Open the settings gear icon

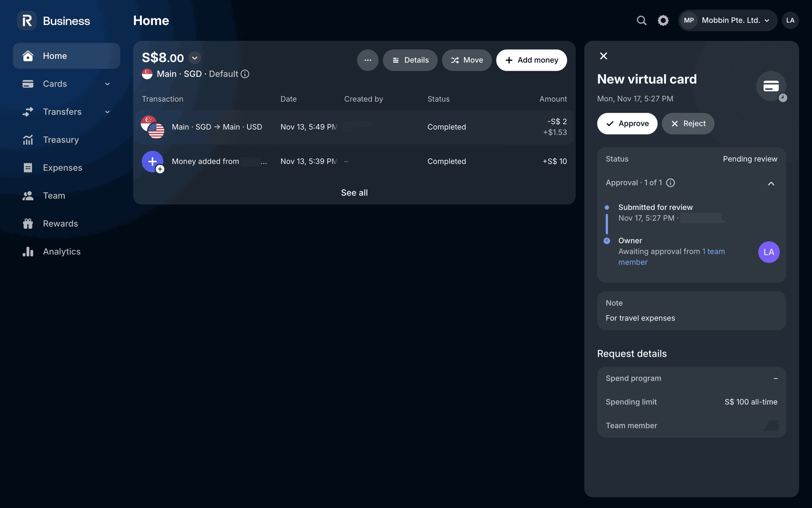(x=663, y=20)
